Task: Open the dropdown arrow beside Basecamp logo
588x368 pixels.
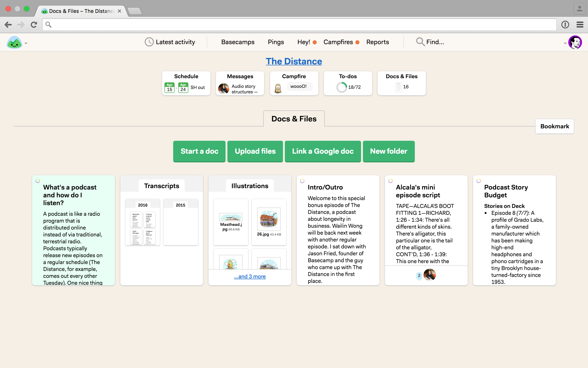Action: click(x=26, y=43)
